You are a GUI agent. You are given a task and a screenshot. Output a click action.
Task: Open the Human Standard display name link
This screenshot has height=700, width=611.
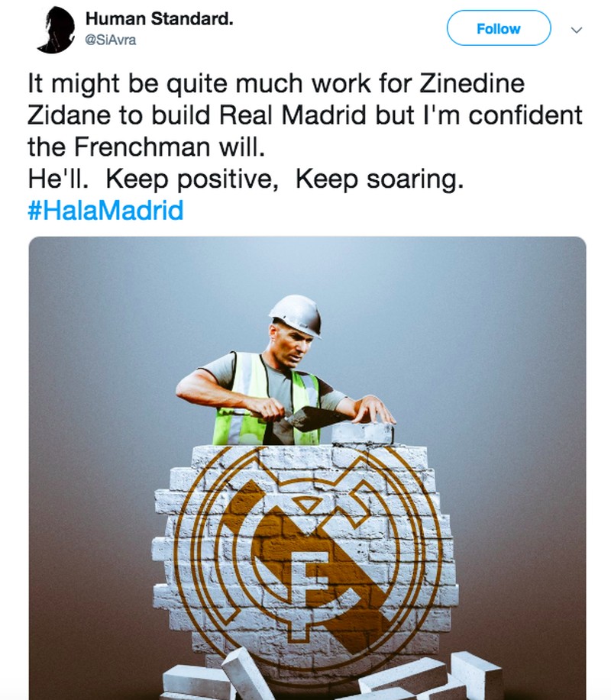159,20
